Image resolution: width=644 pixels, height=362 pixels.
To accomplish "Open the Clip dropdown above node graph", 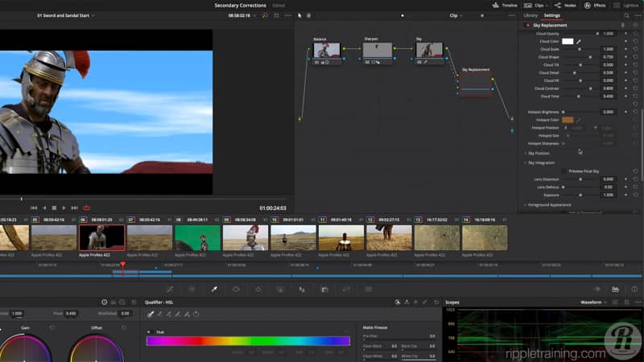I will (x=456, y=15).
